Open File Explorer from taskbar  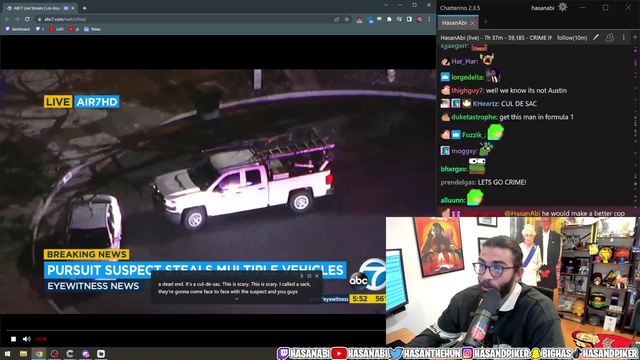pyautogui.click(x=23, y=353)
